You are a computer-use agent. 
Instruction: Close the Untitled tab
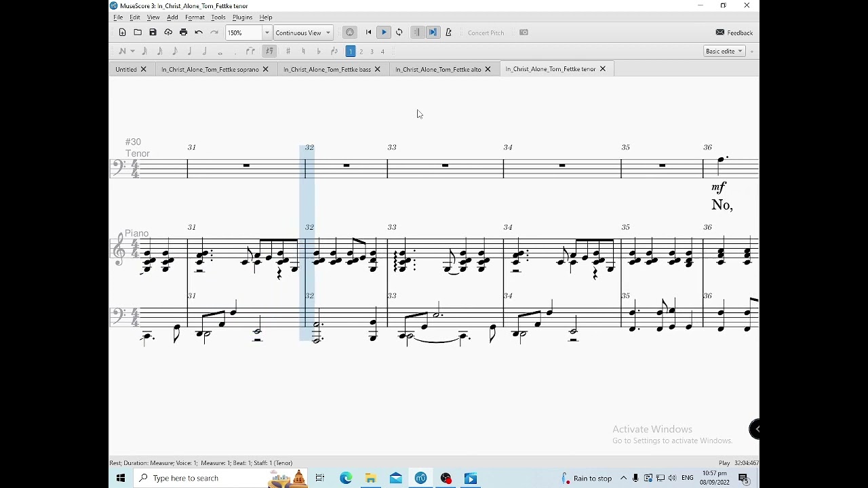[x=143, y=69]
